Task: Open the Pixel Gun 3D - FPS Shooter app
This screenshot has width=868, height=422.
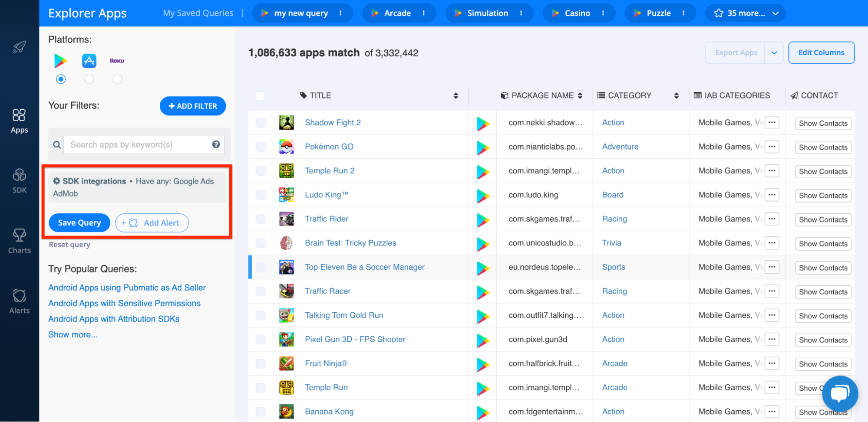Action: 355,340
